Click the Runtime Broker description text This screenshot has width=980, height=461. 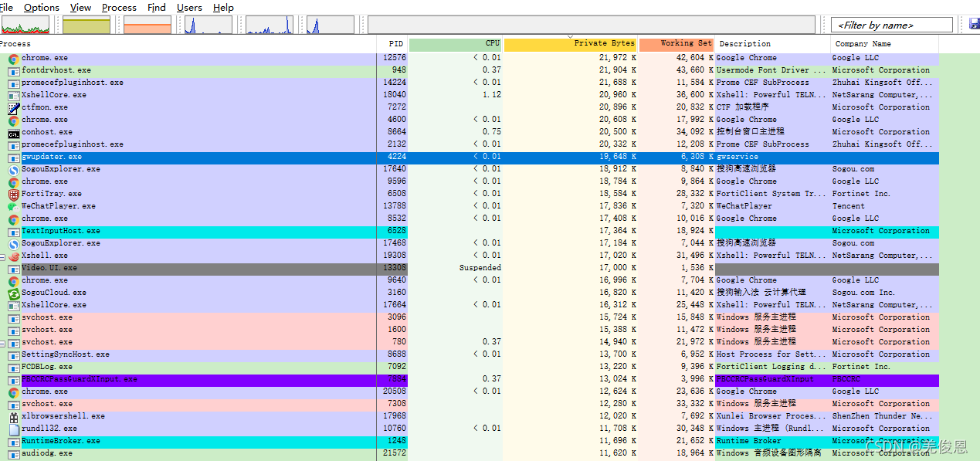(x=748, y=441)
